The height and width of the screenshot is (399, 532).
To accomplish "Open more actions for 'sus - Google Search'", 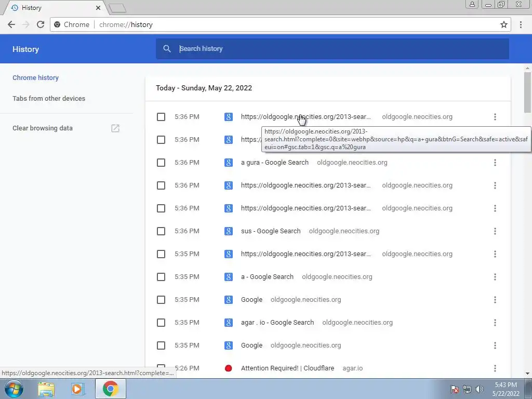I will [495, 231].
